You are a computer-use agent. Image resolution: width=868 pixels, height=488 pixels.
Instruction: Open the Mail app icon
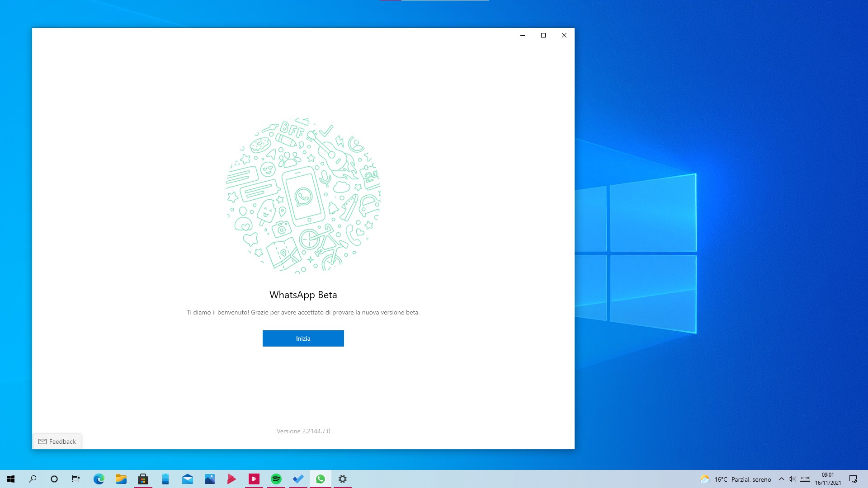(187, 479)
